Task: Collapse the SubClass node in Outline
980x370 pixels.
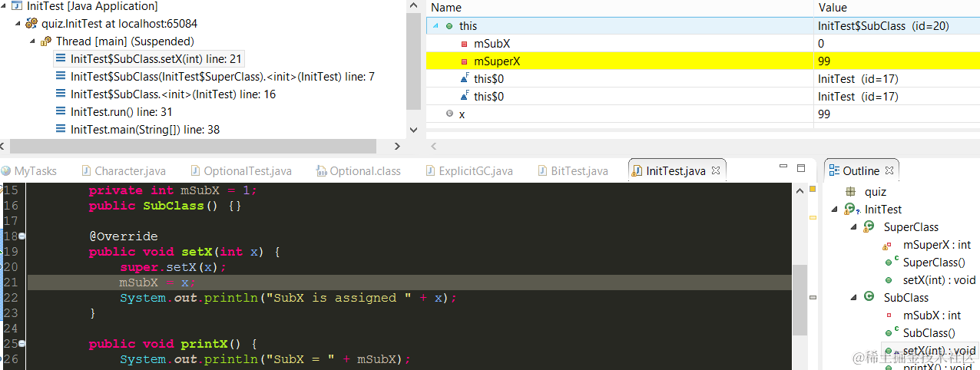Action: point(853,298)
